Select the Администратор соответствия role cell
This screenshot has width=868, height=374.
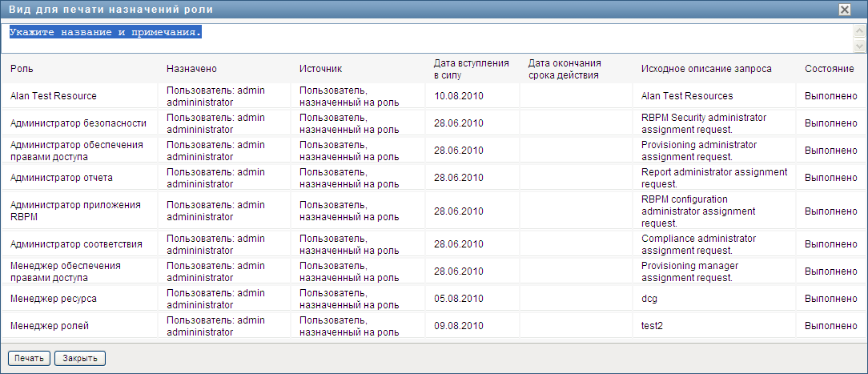point(77,244)
